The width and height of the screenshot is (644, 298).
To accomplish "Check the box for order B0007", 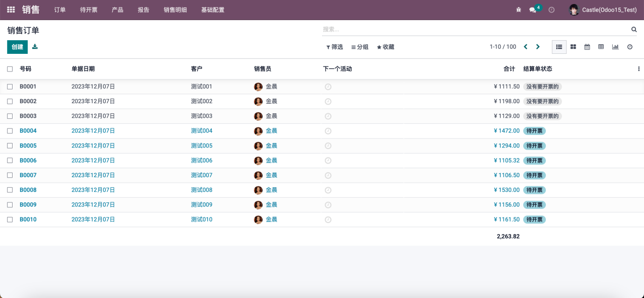I will [x=10, y=175].
